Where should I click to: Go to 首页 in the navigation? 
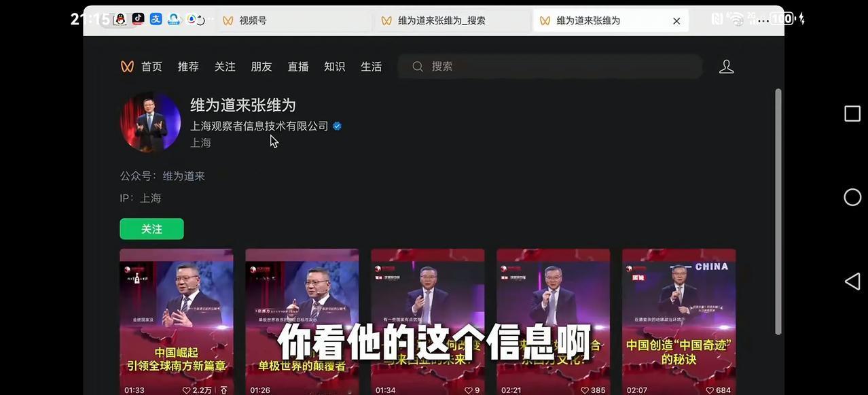(151, 67)
